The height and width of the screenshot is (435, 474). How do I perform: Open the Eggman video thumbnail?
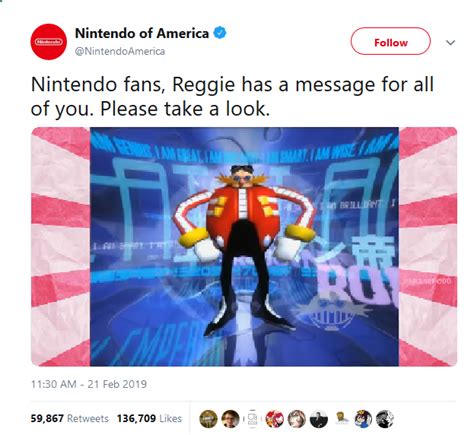(244, 246)
